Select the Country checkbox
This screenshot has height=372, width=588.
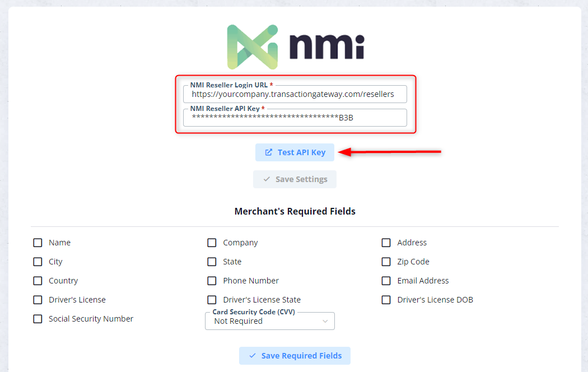(x=38, y=281)
